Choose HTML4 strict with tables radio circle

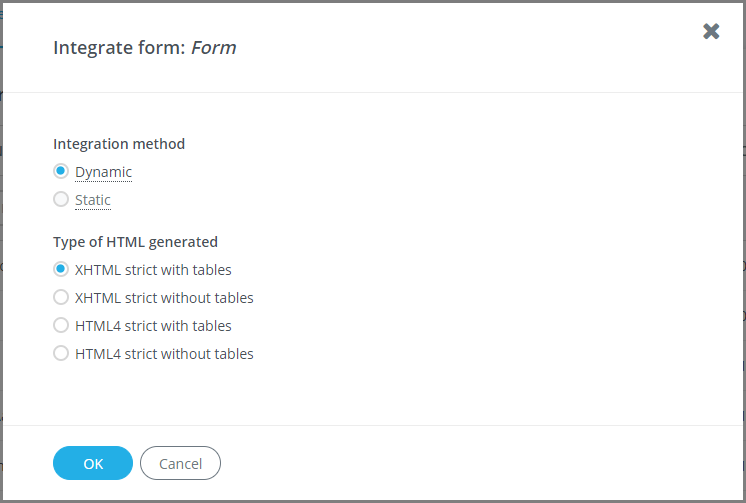61,326
